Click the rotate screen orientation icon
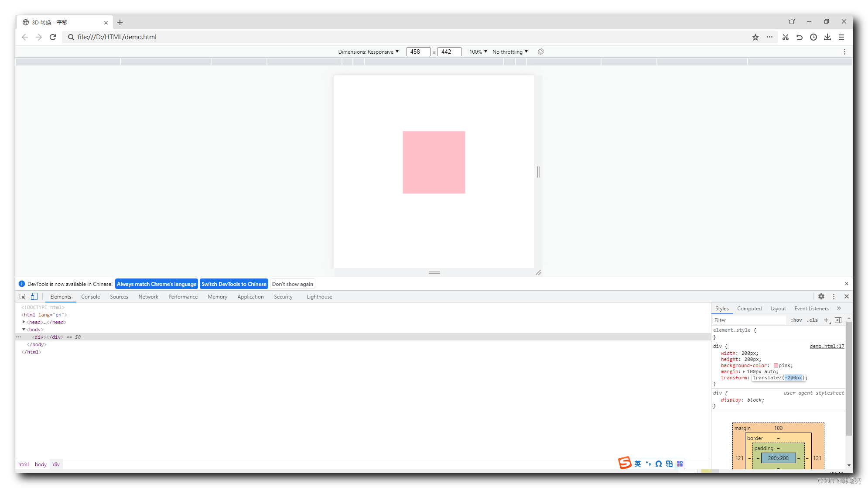868x488 pixels. point(541,52)
